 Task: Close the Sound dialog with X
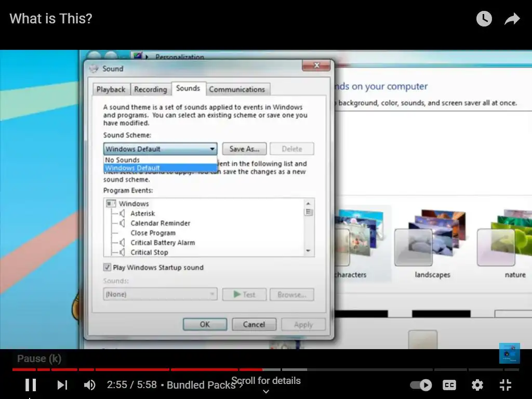point(316,65)
